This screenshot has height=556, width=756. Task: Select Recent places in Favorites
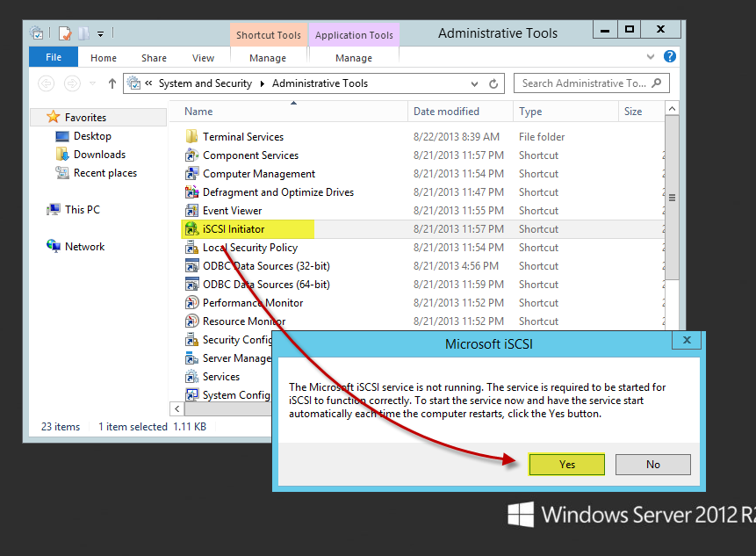coord(105,173)
